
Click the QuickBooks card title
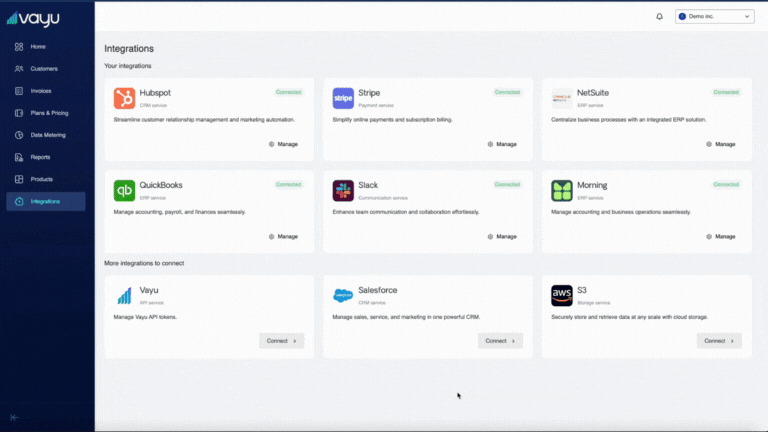coord(161,185)
